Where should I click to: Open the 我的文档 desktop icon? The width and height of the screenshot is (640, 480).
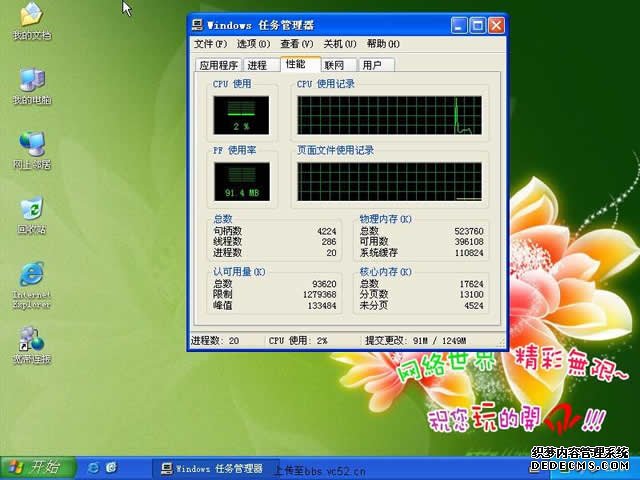[32, 21]
